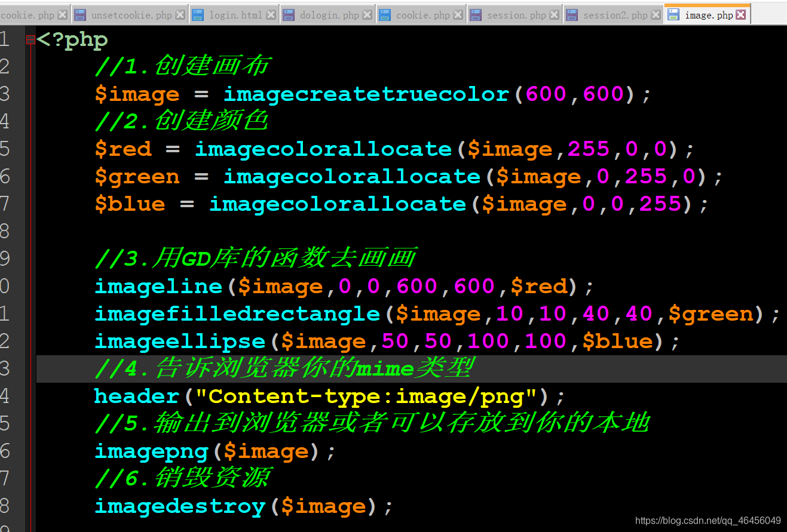Screen dimensions: 787x532
Task: Click the imagefilledrectangle function call
Action: click(438, 314)
